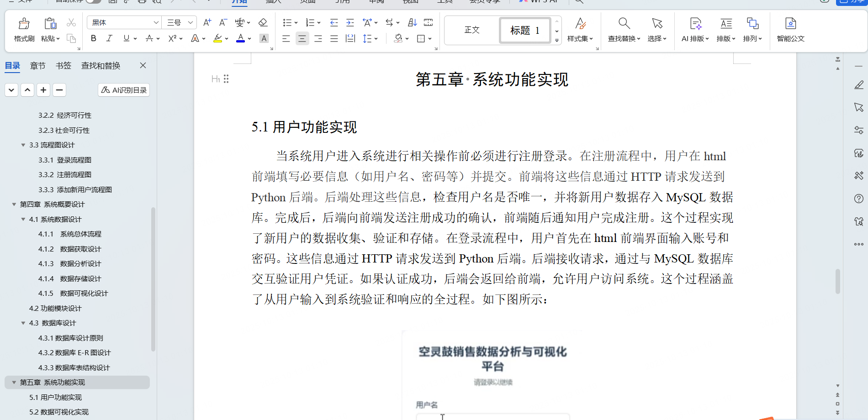The width and height of the screenshot is (868, 420).
Task: Click the 剪切 (cut) scissors icon
Action: (x=71, y=22)
